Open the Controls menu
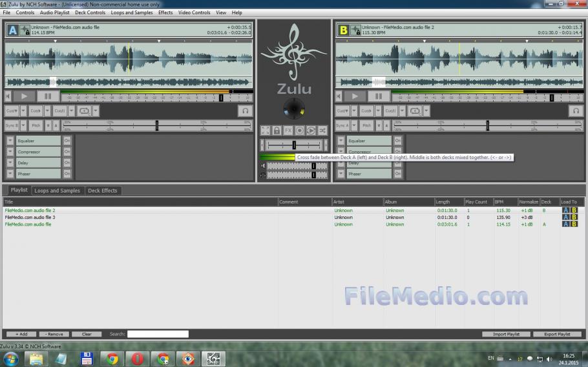588x367 pixels. point(25,13)
